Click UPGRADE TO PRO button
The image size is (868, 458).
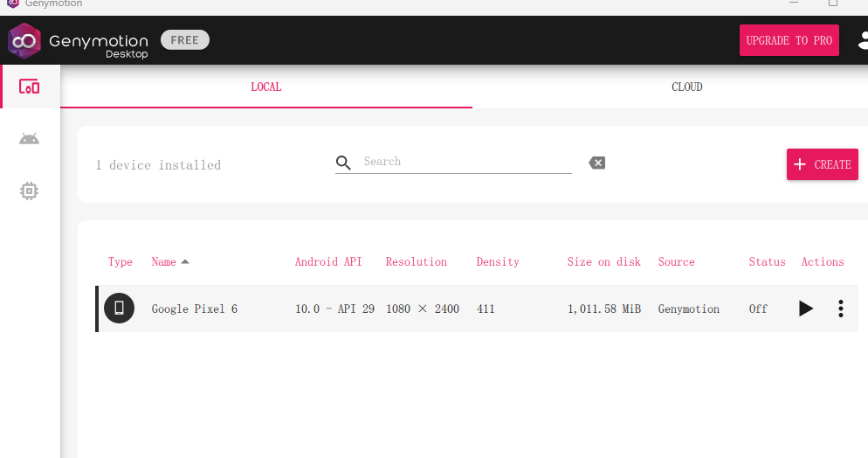click(x=789, y=40)
